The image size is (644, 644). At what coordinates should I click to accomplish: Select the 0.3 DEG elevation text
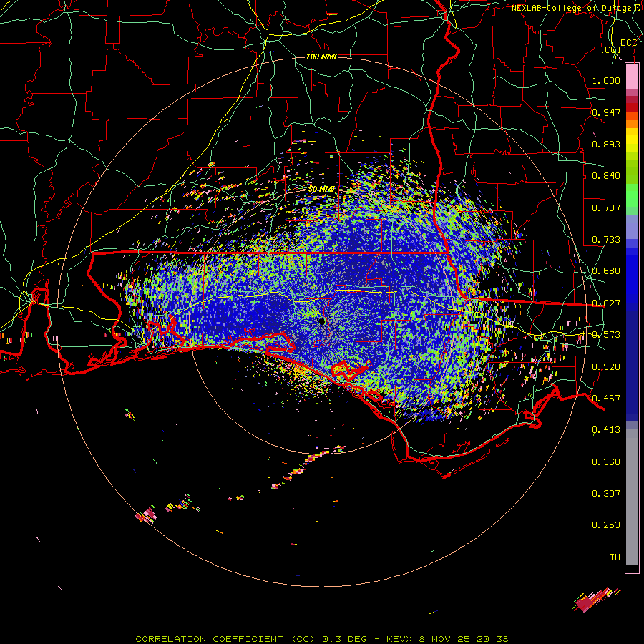tap(344, 639)
